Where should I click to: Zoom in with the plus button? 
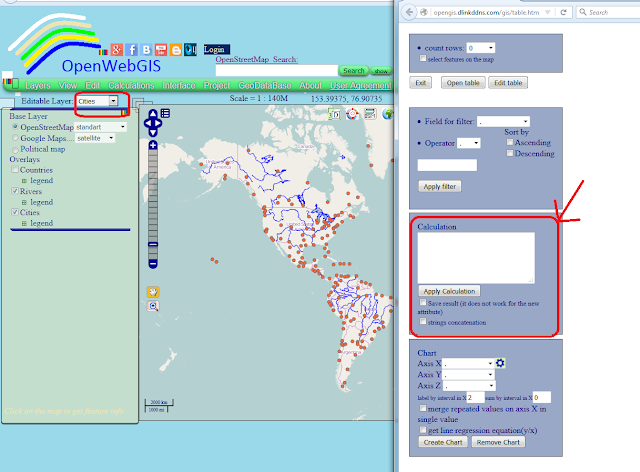(x=153, y=145)
